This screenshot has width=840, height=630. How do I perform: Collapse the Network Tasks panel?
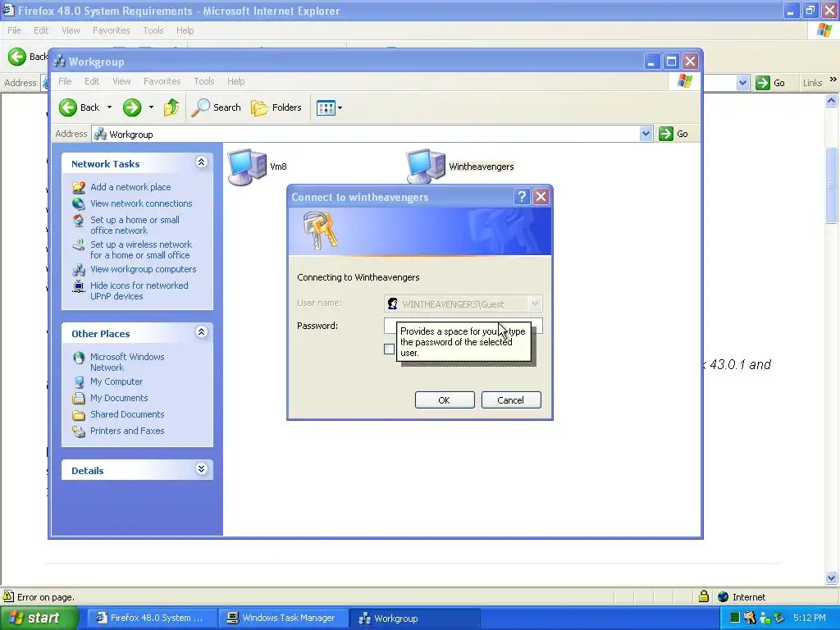point(202,162)
